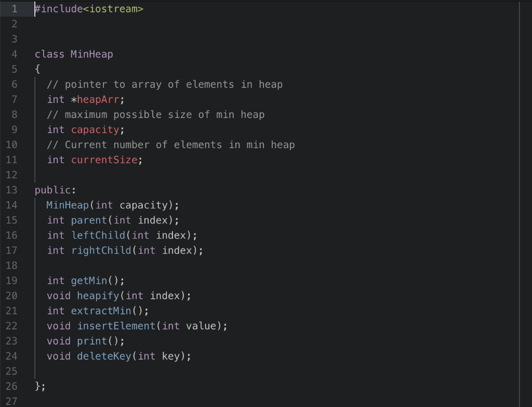The width and height of the screenshot is (532, 407).
Task: Select the class name MinHeap on line 4
Action: (x=91, y=54)
